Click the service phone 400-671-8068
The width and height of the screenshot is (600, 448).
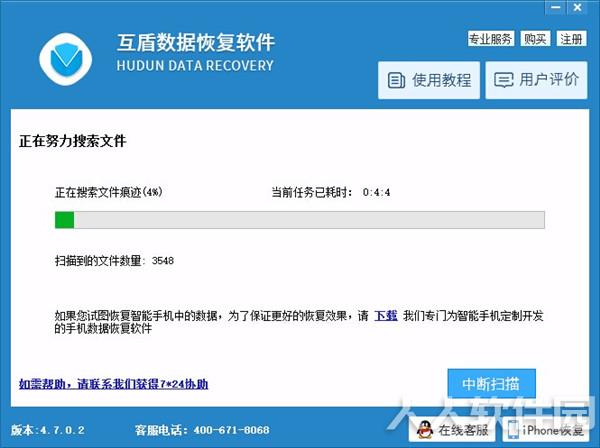click(232, 430)
